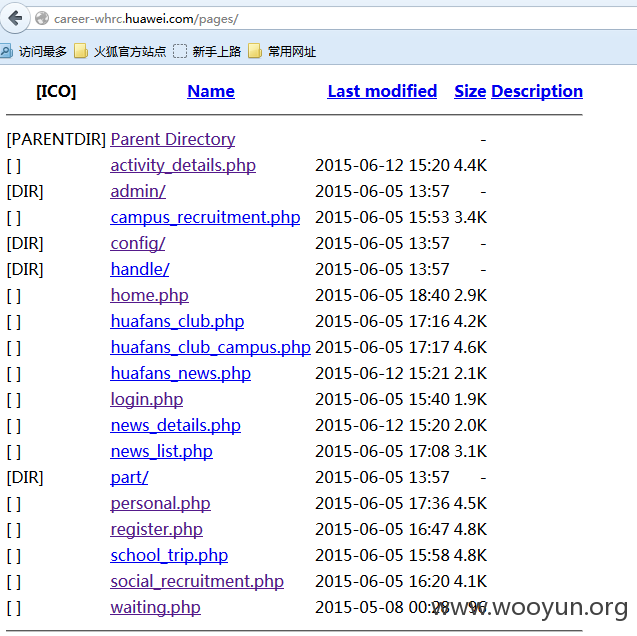Image resolution: width=637 pixels, height=636 pixels.
Task: Open campus_recruitment.php file link
Action: click(x=205, y=218)
